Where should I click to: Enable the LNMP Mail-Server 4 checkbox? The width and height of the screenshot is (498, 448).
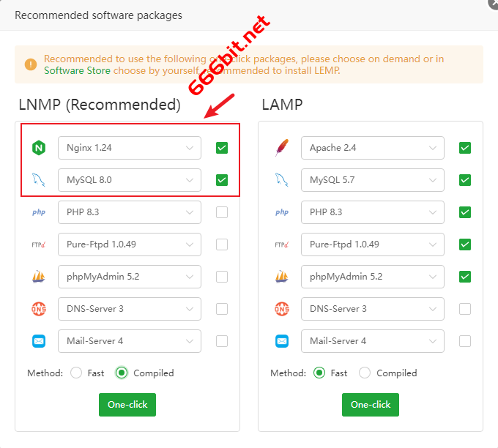(222, 341)
